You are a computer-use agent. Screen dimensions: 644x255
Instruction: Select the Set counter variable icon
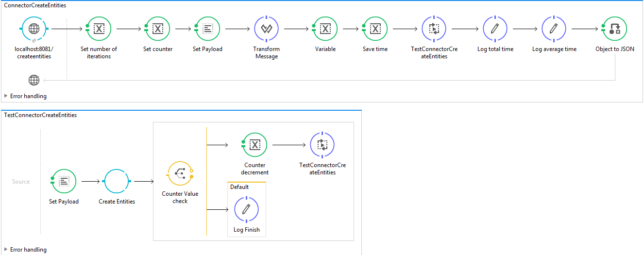click(158, 29)
